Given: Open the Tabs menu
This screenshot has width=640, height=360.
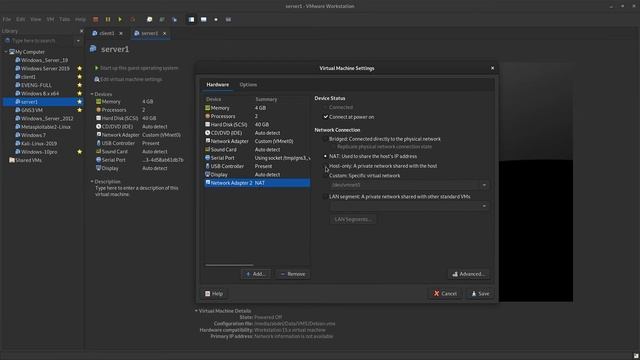Looking at the screenshot, I should coord(64,19).
